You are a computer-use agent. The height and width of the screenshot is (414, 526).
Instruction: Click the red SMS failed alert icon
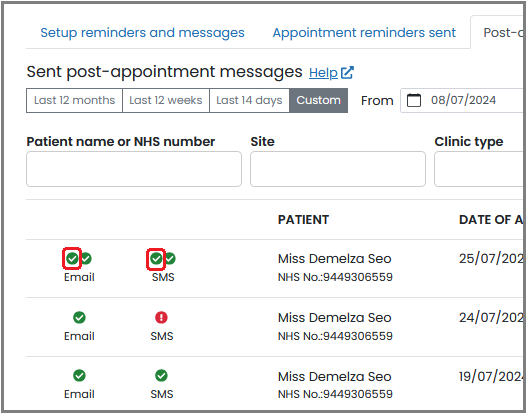click(161, 317)
